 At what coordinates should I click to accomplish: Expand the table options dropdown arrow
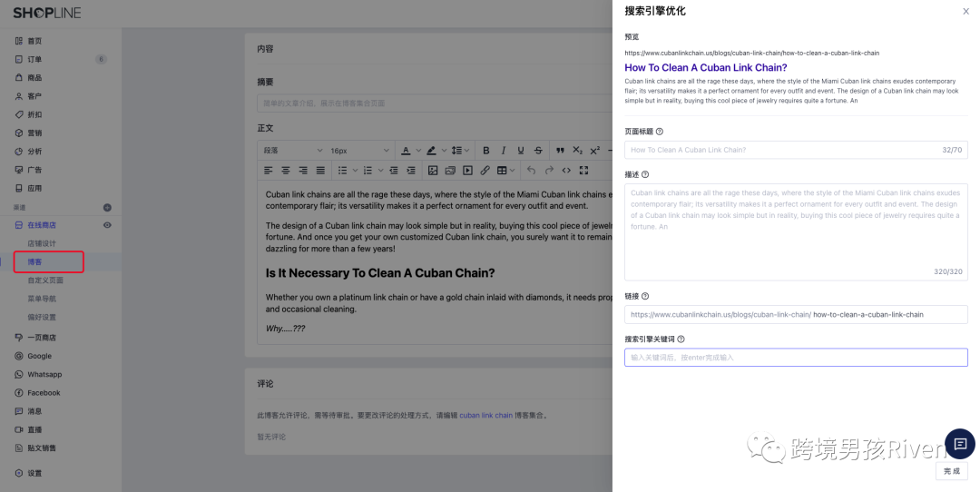[513, 170]
